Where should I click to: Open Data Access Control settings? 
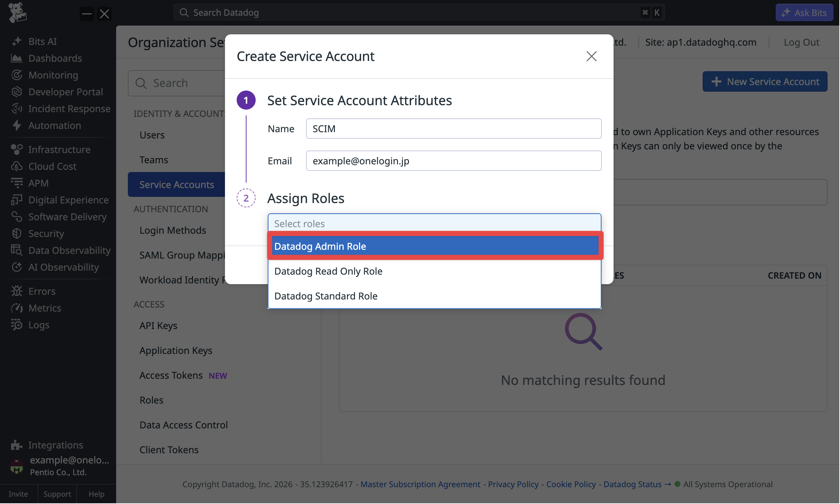[x=183, y=425]
